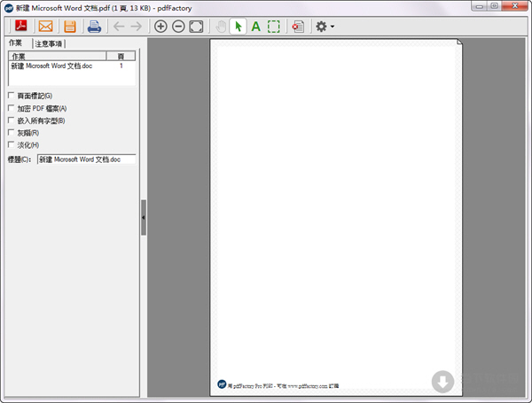The width and height of the screenshot is (532, 403).
Task: Enable the 灰階 grayscale checkbox
Action: pyautogui.click(x=11, y=133)
